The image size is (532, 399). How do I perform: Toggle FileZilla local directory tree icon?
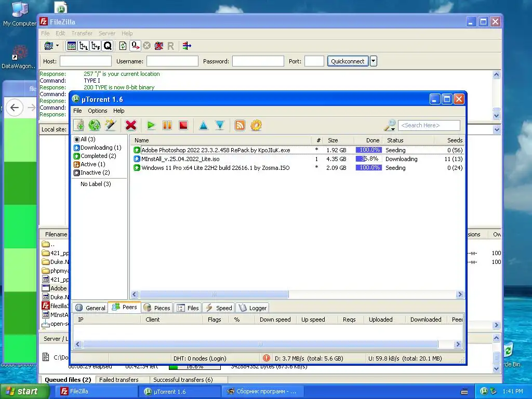(84, 46)
